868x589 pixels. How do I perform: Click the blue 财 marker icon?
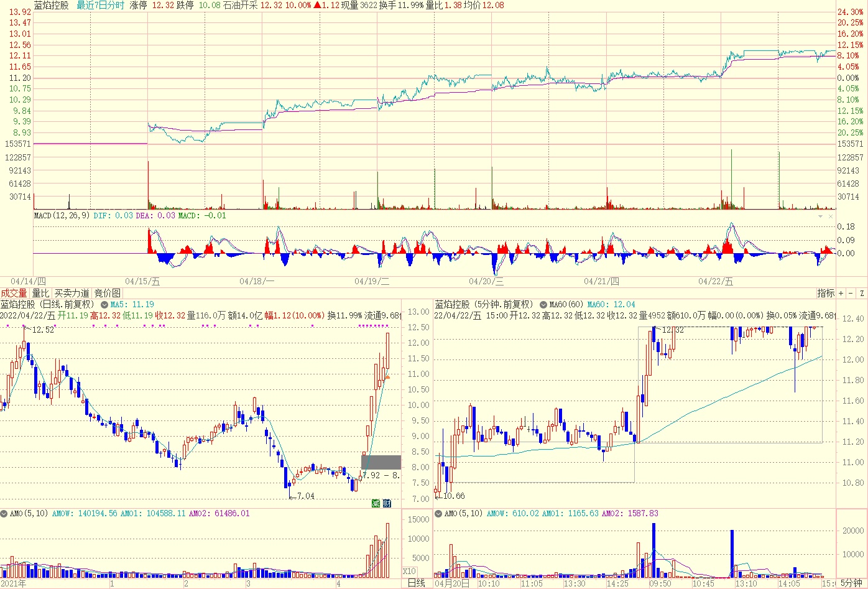(x=387, y=503)
